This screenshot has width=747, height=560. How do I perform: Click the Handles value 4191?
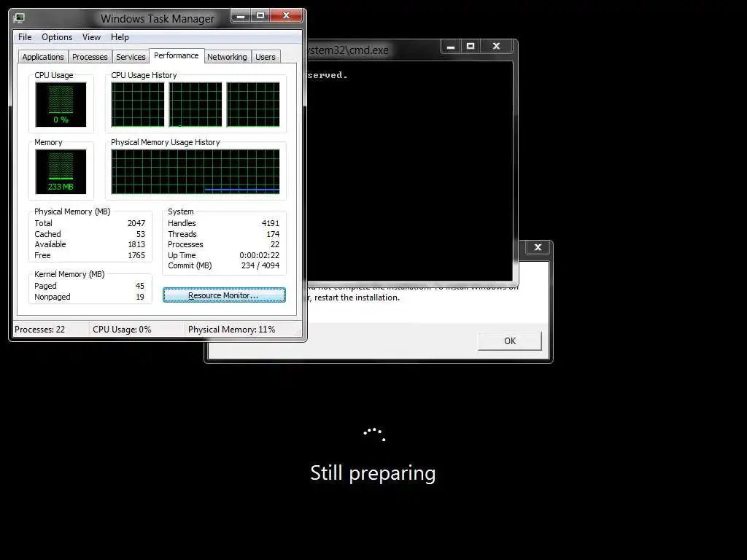(271, 223)
